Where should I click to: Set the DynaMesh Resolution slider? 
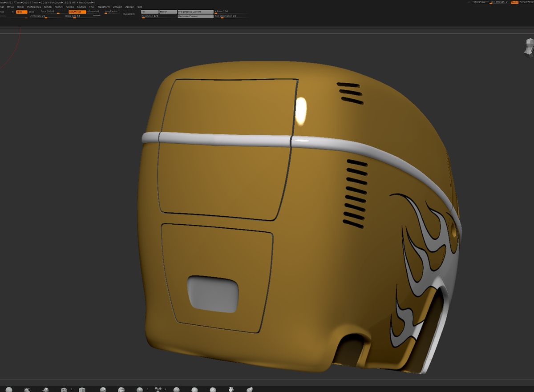click(x=158, y=16)
